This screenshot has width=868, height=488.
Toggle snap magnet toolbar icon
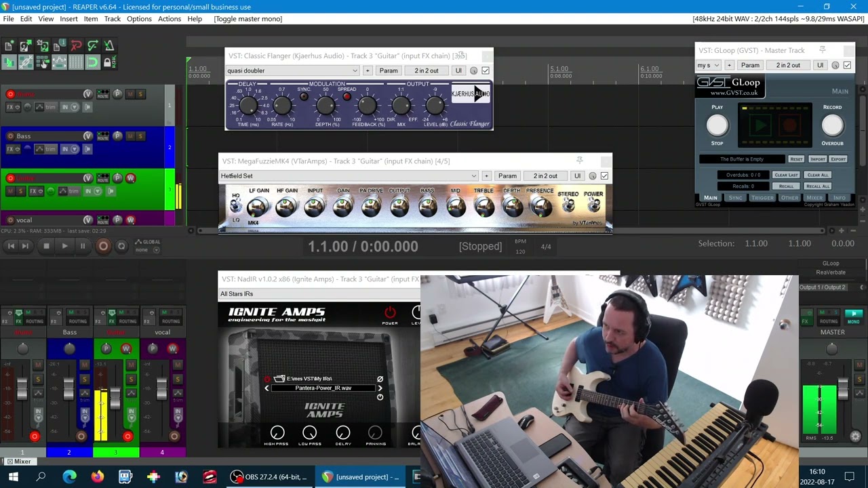[93, 62]
